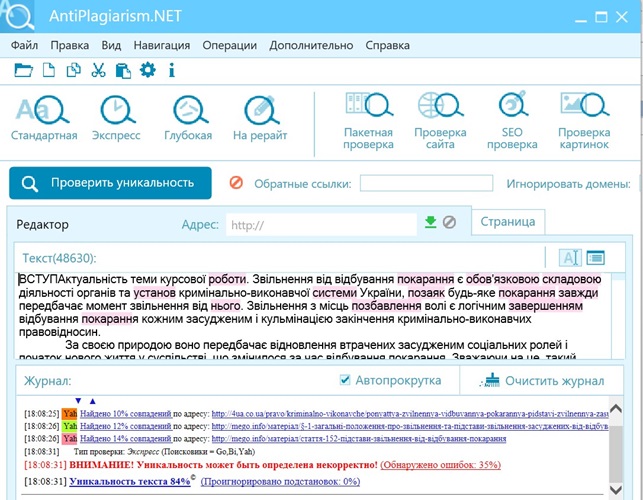
Task: Click the journal scrollbar up arrow
Action: click(616, 408)
